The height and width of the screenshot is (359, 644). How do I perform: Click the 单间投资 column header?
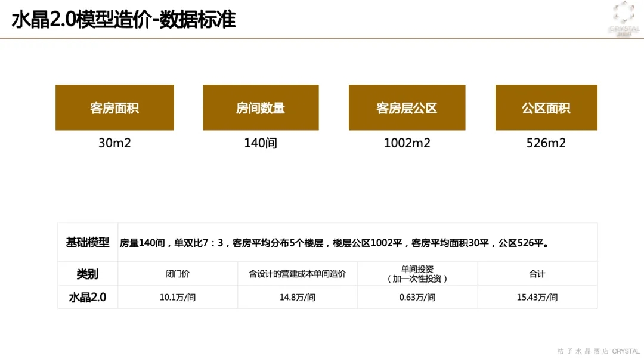(417, 274)
